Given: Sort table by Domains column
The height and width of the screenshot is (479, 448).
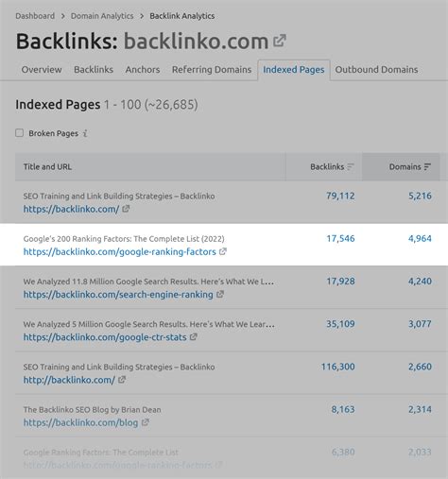Looking at the screenshot, I should pos(409,167).
